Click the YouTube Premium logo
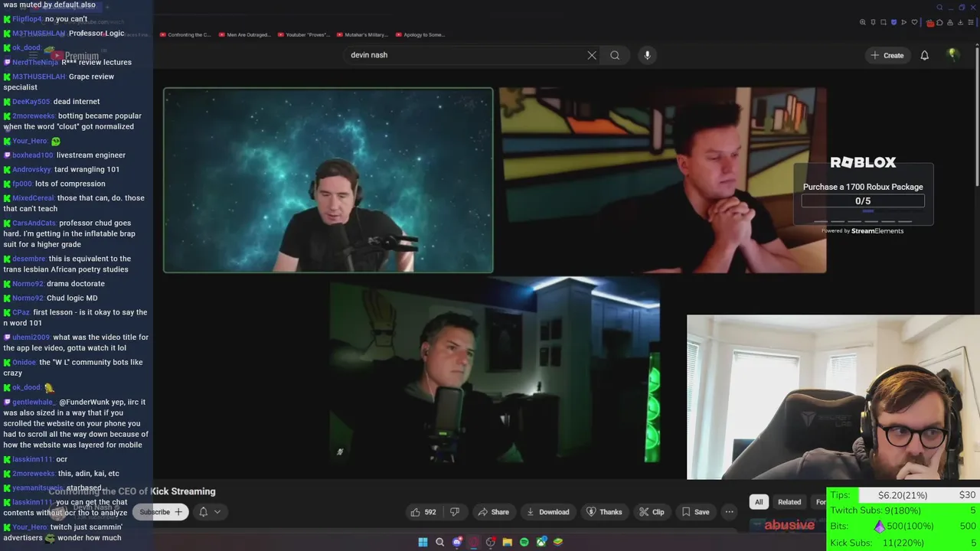Viewport: 980px width, 551px height. 73,55
